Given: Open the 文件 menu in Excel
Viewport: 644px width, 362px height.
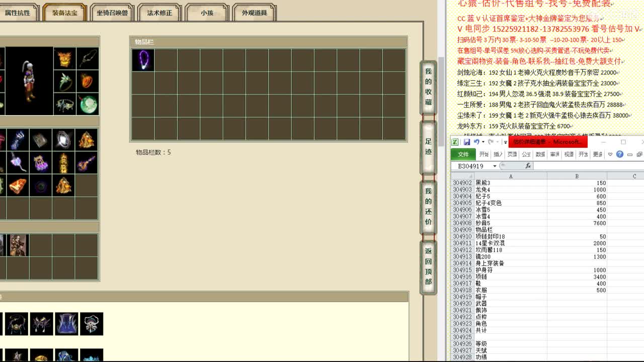Looking at the screenshot, I should 462,154.
